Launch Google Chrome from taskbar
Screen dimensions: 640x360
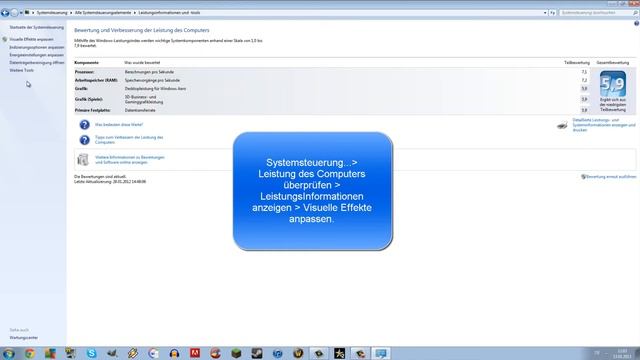29,353
